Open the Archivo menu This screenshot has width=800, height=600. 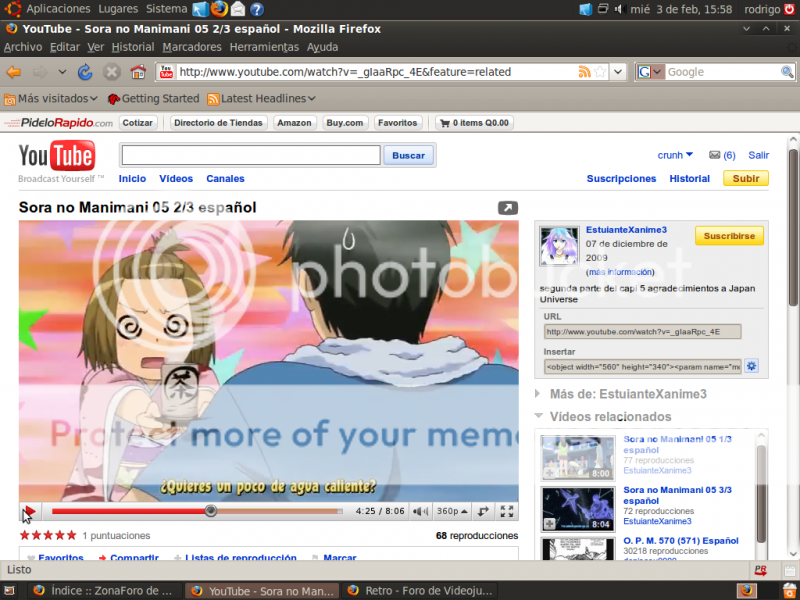click(23, 47)
